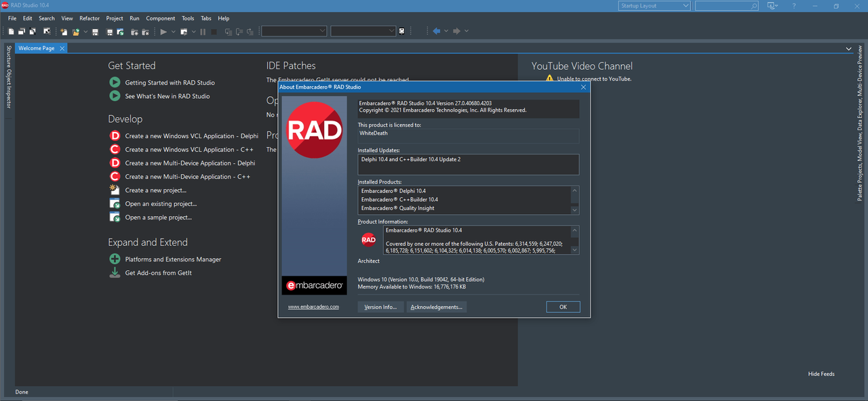
Task: Click the Version Info... button
Action: click(380, 307)
